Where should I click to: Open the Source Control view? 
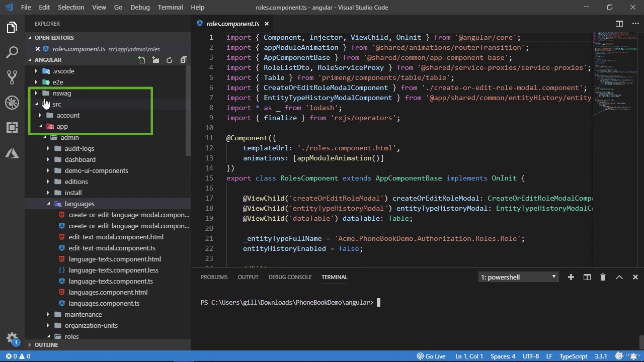coord(12,77)
